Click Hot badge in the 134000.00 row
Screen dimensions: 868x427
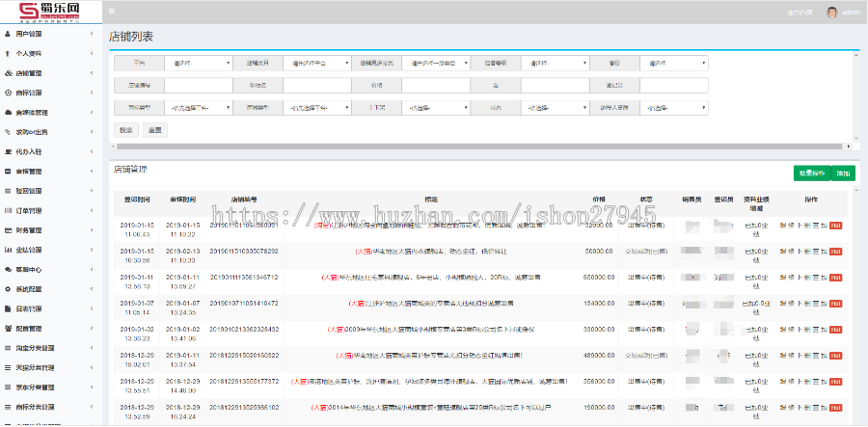[836, 303]
